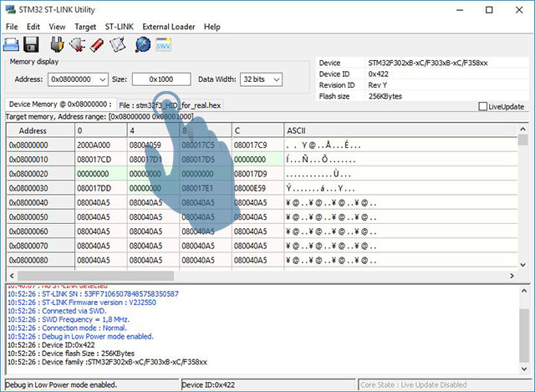Open Program and verify icon
This screenshot has height=392, width=535.
click(x=119, y=44)
